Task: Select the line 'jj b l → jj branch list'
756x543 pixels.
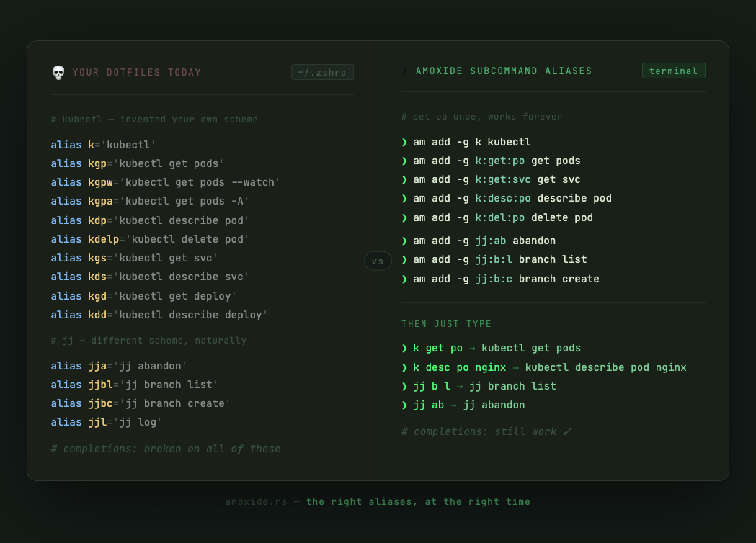Action: coord(479,387)
